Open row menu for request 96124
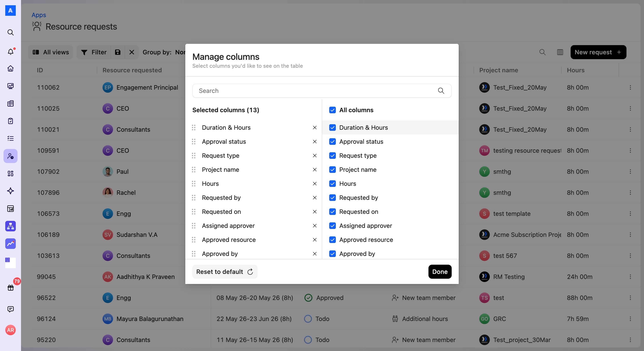 (x=630, y=319)
